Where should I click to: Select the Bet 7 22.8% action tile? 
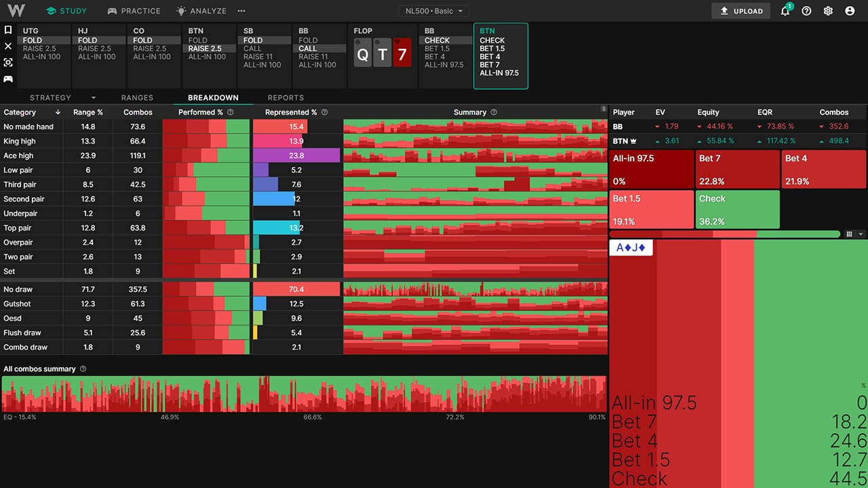(x=738, y=169)
